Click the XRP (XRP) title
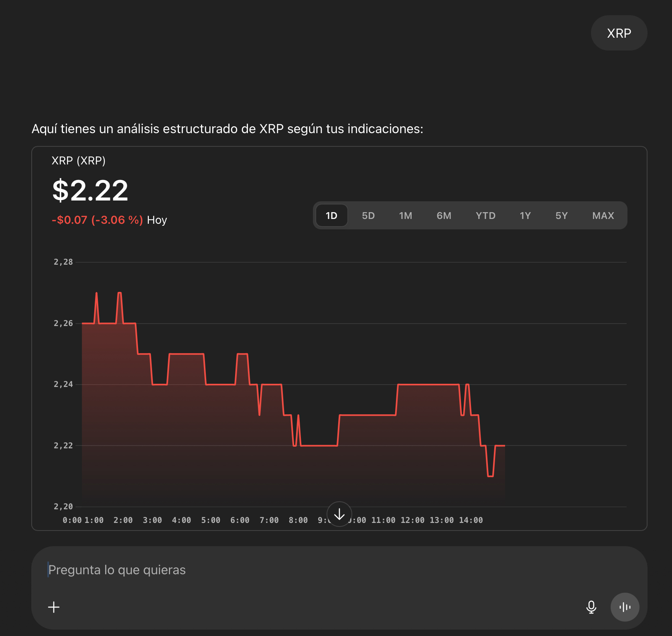The image size is (672, 636). coord(79,160)
